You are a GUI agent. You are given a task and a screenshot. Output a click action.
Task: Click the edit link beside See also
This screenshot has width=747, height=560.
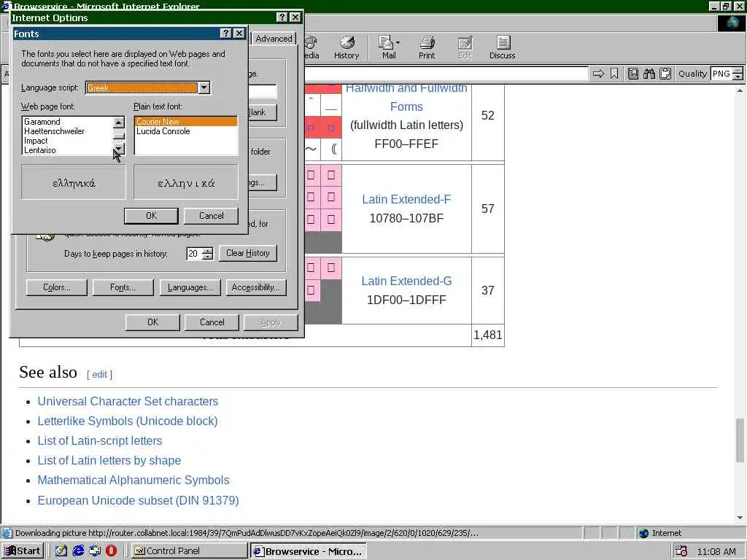coord(99,375)
